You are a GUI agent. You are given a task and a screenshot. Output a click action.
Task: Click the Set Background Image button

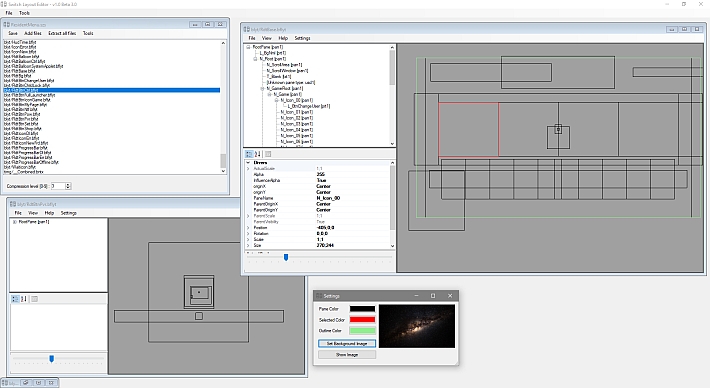[x=347, y=344]
